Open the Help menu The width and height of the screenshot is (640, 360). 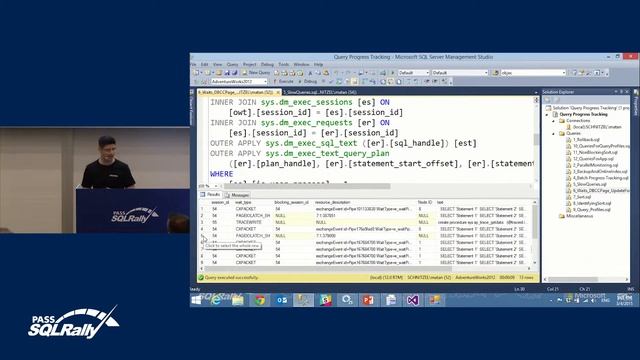[x=318, y=64]
